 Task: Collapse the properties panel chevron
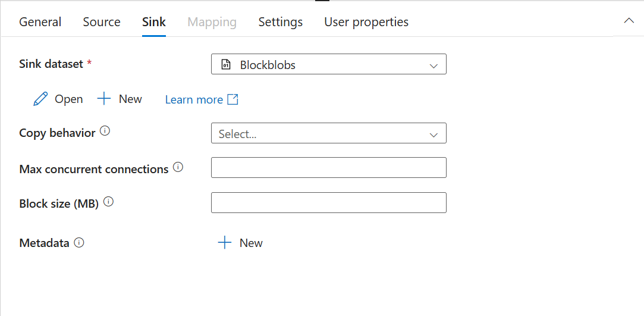(629, 21)
